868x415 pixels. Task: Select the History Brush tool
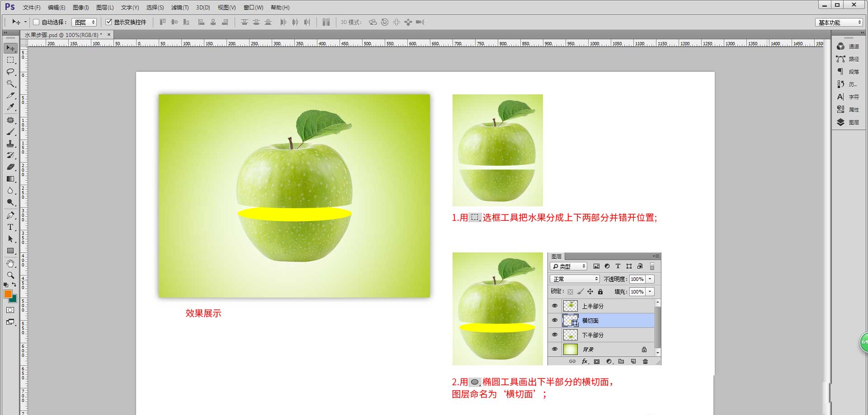pyautogui.click(x=10, y=155)
